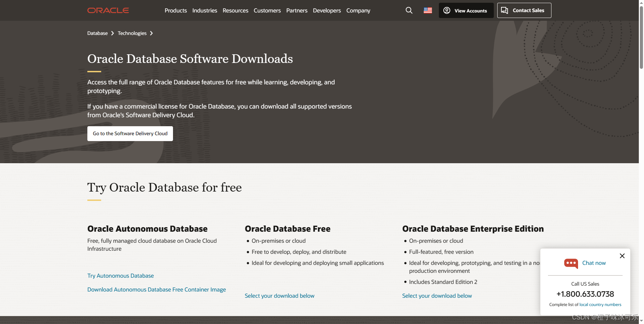Screen dimensions: 644x324
Task: Click the Oracle logo
Action: pyautogui.click(x=108, y=10)
